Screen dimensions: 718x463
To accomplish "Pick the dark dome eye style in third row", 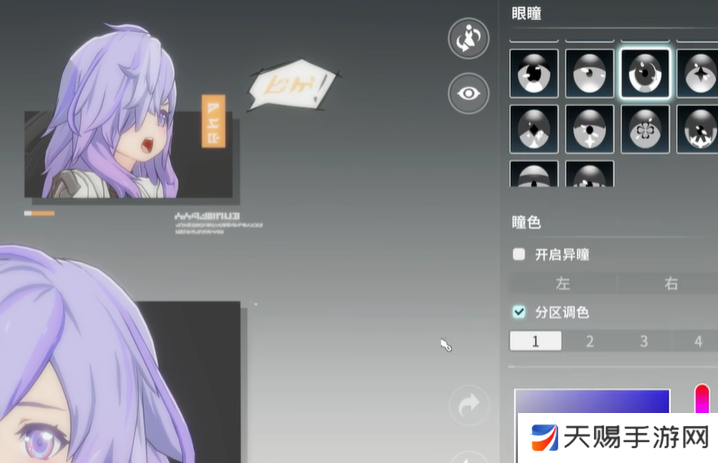I will [589, 174].
